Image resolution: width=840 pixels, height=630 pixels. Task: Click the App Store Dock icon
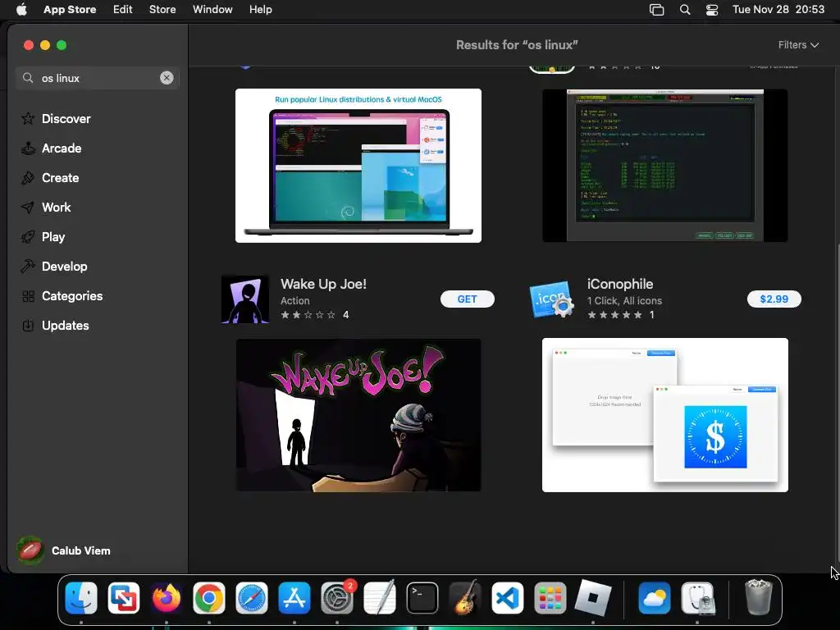pyautogui.click(x=294, y=598)
